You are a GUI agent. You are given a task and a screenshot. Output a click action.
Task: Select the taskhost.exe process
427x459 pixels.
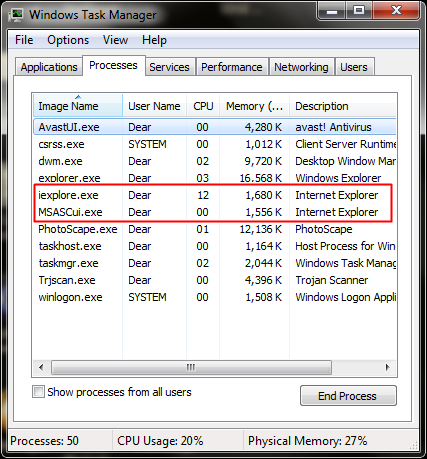tap(214, 246)
